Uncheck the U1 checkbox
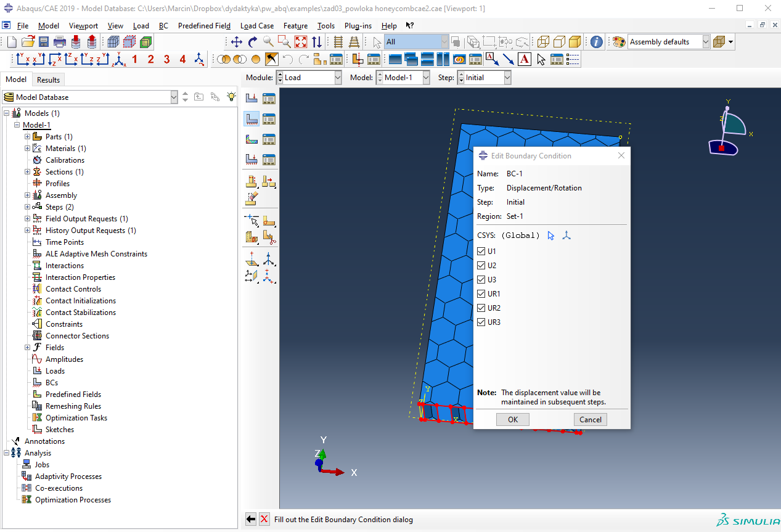 coord(481,252)
